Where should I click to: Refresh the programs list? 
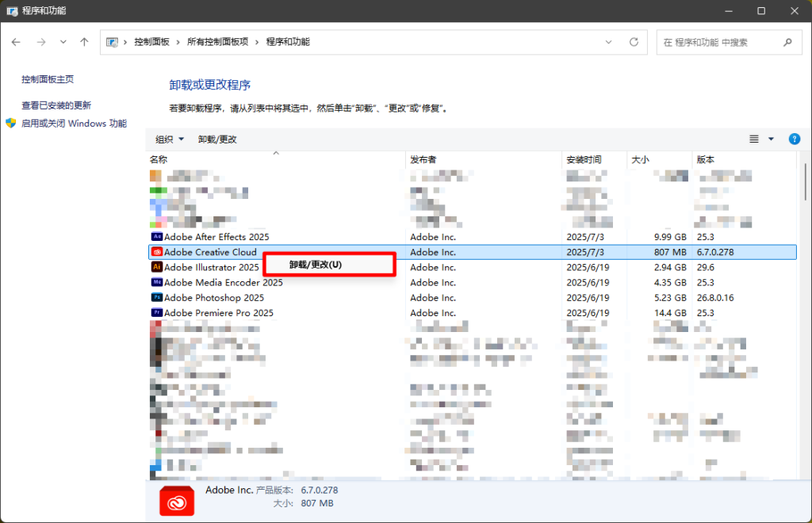(x=634, y=42)
